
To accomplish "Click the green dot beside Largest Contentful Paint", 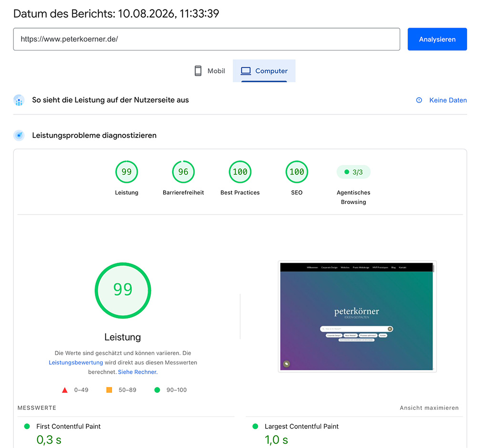I will tap(256, 427).
